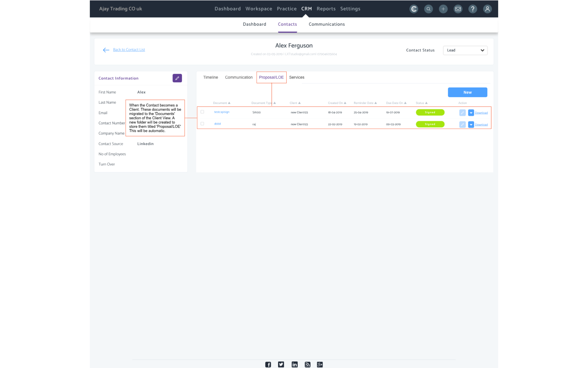Sort the table by Created On column arrow
Screen dimensions: 588x368
tap(345, 103)
